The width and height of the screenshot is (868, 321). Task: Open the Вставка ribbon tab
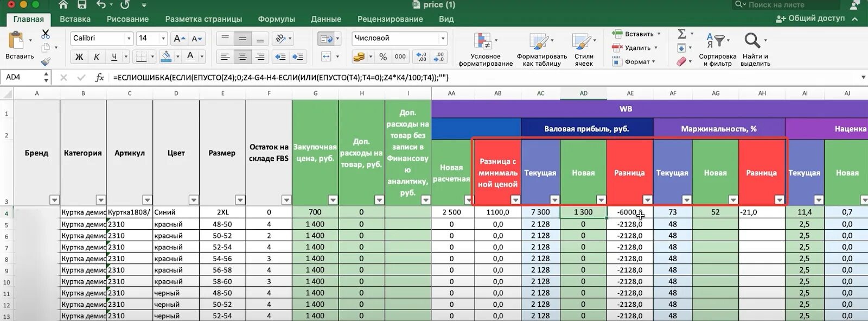pos(75,19)
